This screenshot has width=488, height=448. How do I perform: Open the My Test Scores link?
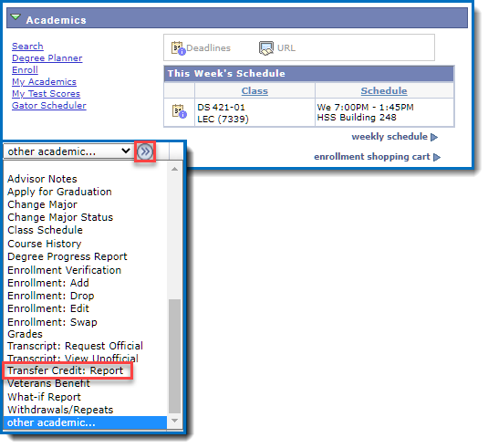[x=46, y=94]
